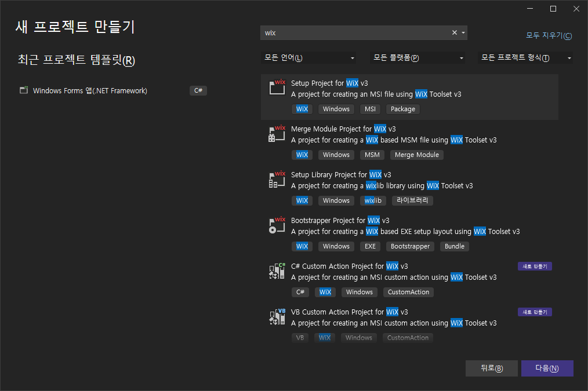Screen dimensions: 588x391
Task: Click the C# tag under C# Custom Action Project
Action: (300, 292)
